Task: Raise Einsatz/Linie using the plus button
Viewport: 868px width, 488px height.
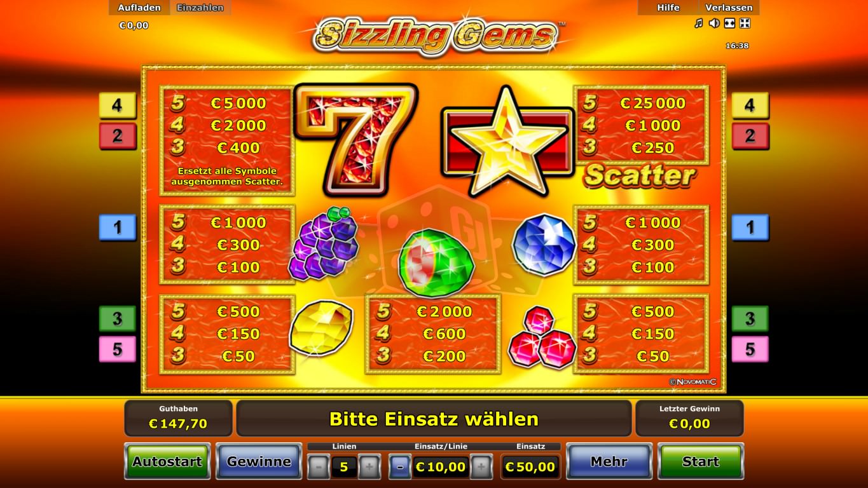Action: (x=481, y=467)
